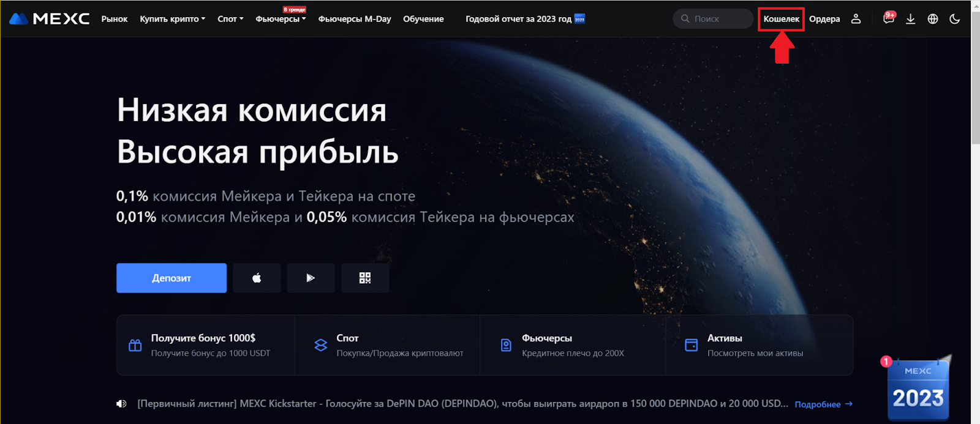Open the Рынок menu item
Screen dimensions: 980x424
[x=115, y=19]
